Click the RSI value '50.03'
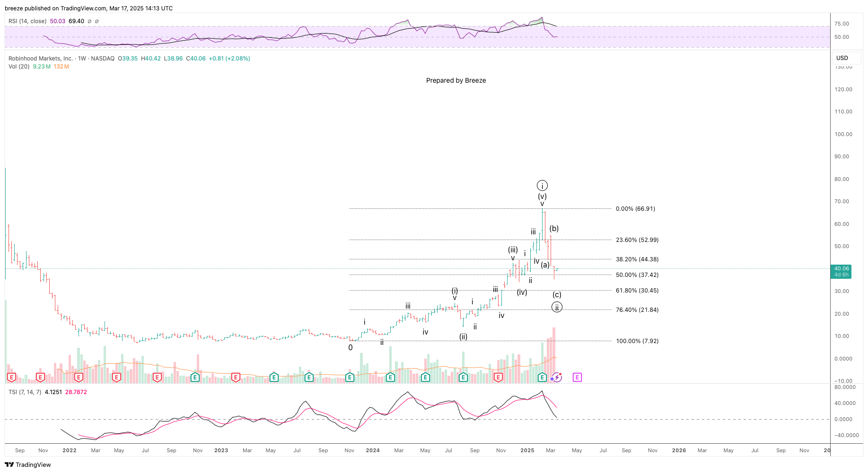 pos(58,21)
